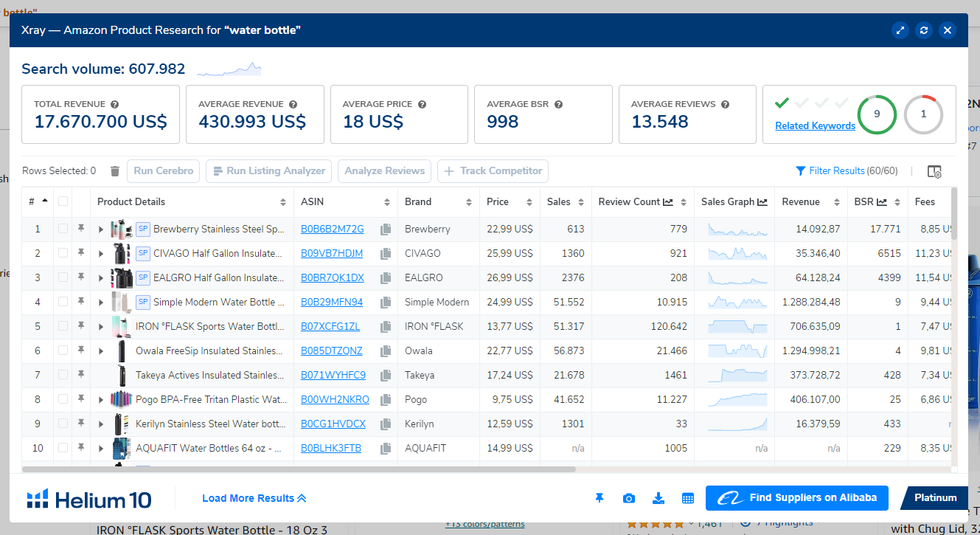Copy ASIN B0B29MFN94
The width and height of the screenshot is (980, 535).
coord(385,303)
